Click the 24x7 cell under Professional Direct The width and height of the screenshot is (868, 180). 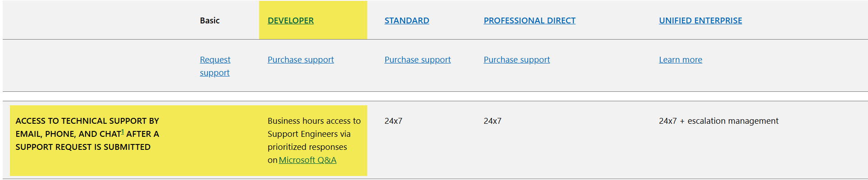click(493, 121)
